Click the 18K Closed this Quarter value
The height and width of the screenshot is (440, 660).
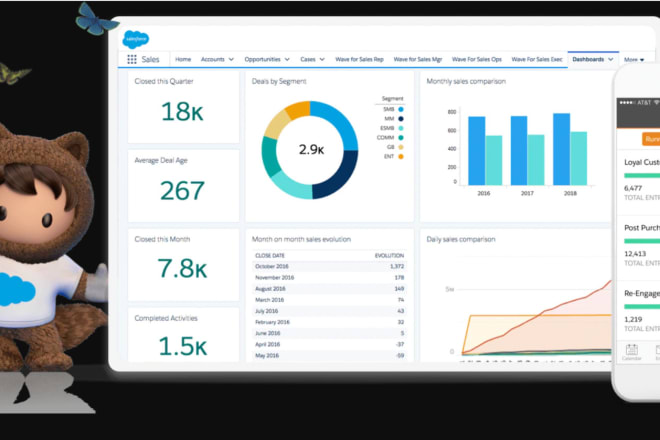pyautogui.click(x=182, y=112)
